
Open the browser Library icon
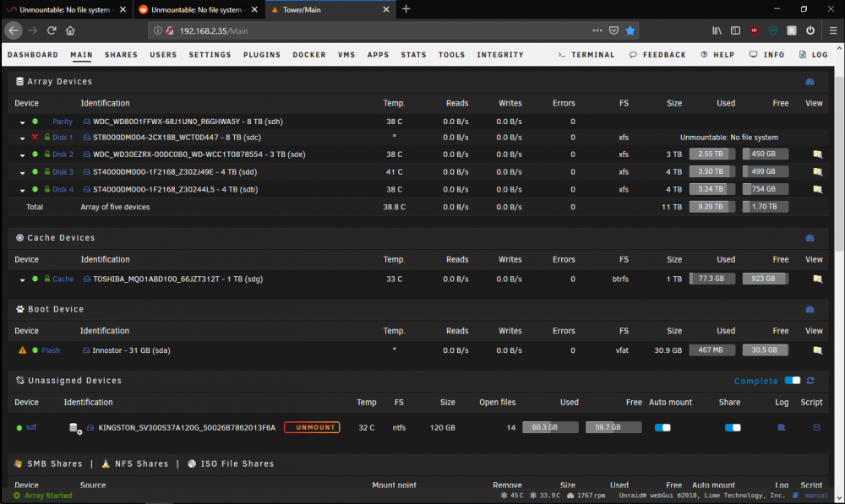pos(717,30)
